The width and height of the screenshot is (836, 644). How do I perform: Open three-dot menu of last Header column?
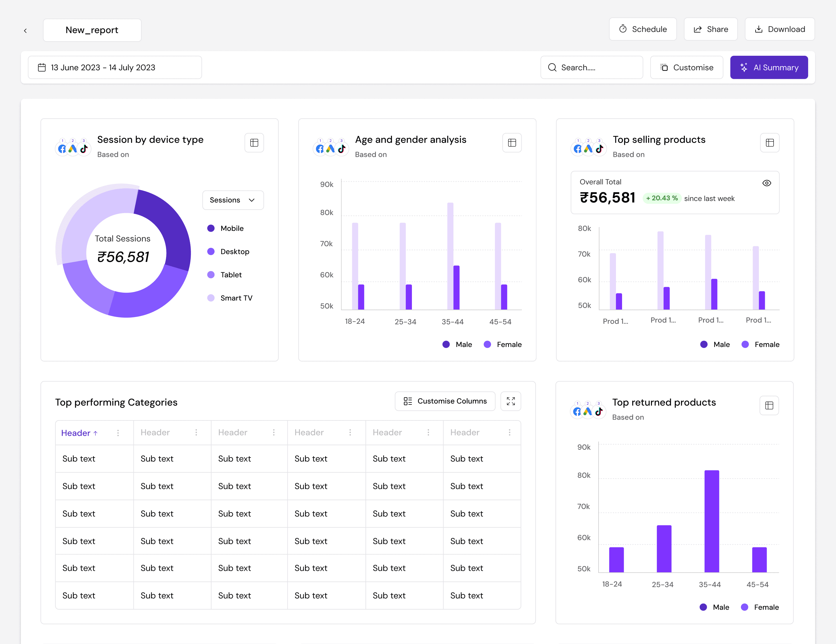coord(509,432)
